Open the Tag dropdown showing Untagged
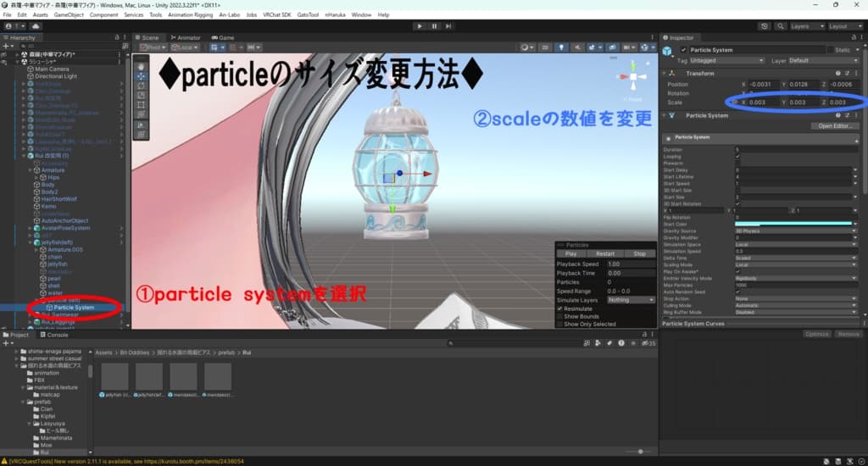The width and height of the screenshot is (868, 466). (x=726, y=60)
